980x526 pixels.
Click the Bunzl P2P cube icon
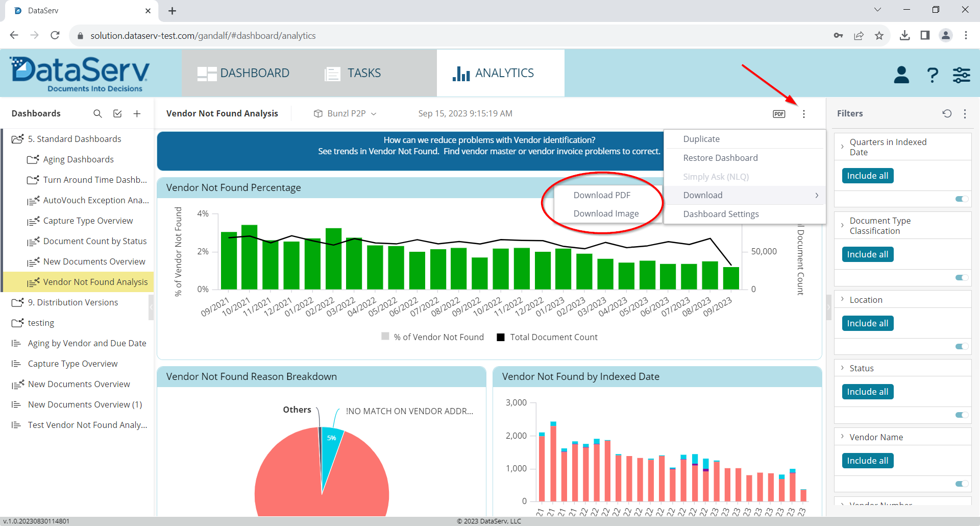coord(318,113)
